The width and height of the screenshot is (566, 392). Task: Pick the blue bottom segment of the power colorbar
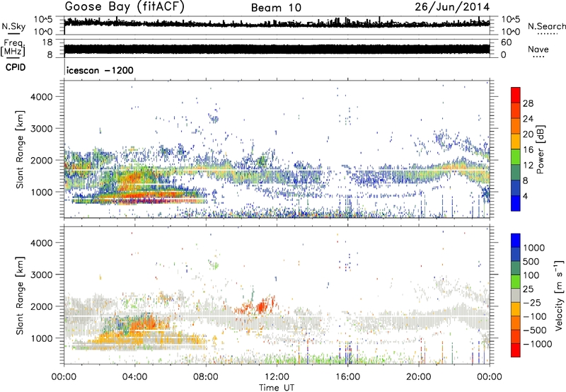[x=516, y=203]
